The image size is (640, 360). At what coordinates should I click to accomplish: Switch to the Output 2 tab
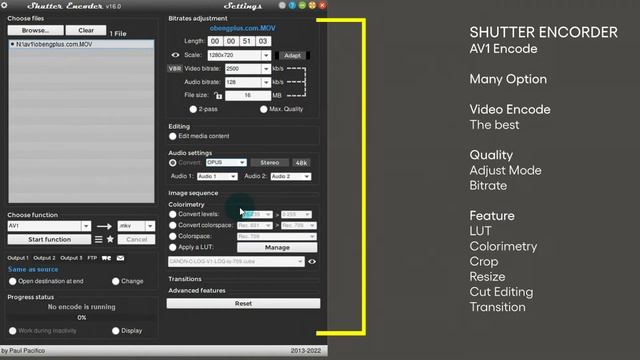click(x=44, y=258)
